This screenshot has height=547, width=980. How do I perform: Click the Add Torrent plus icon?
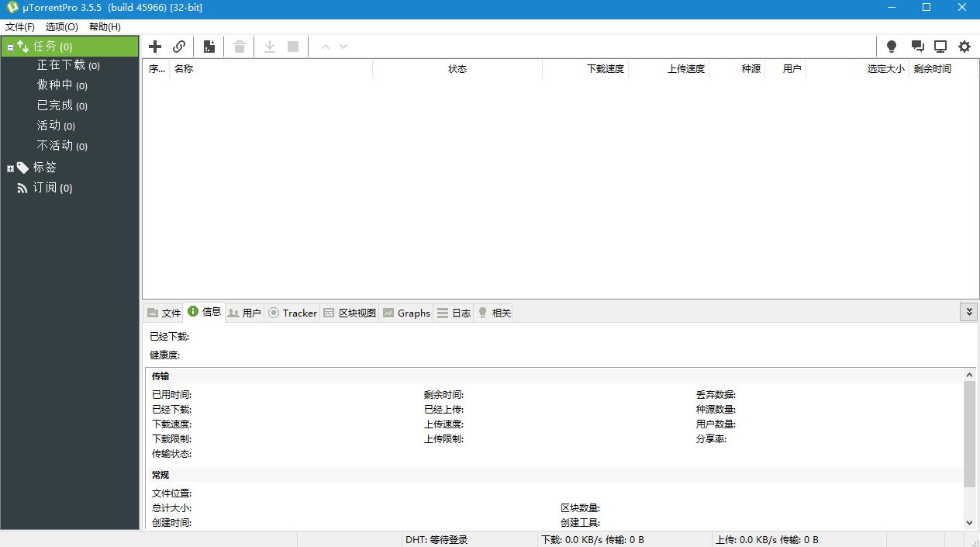(155, 46)
